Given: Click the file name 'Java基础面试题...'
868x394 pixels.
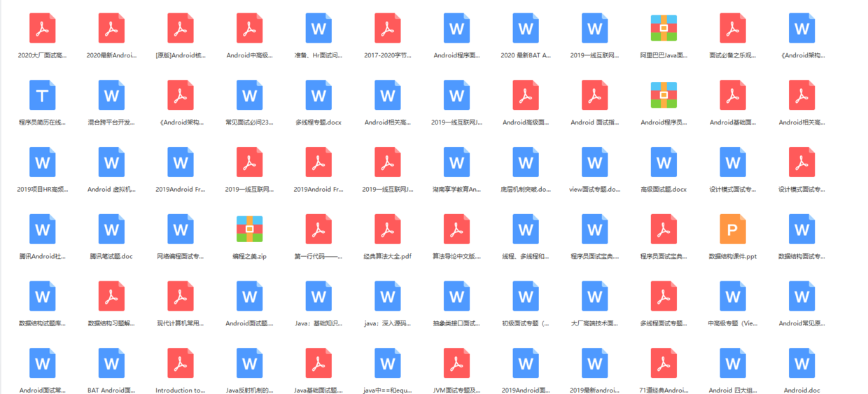Looking at the screenshot, I should point(318,391).
